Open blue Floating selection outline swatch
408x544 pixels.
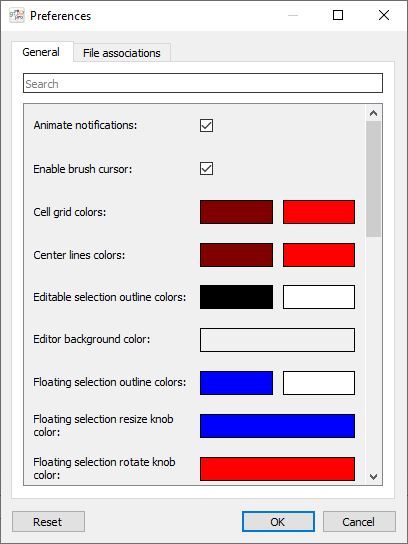pyautogui.click(x=236, y=383)
